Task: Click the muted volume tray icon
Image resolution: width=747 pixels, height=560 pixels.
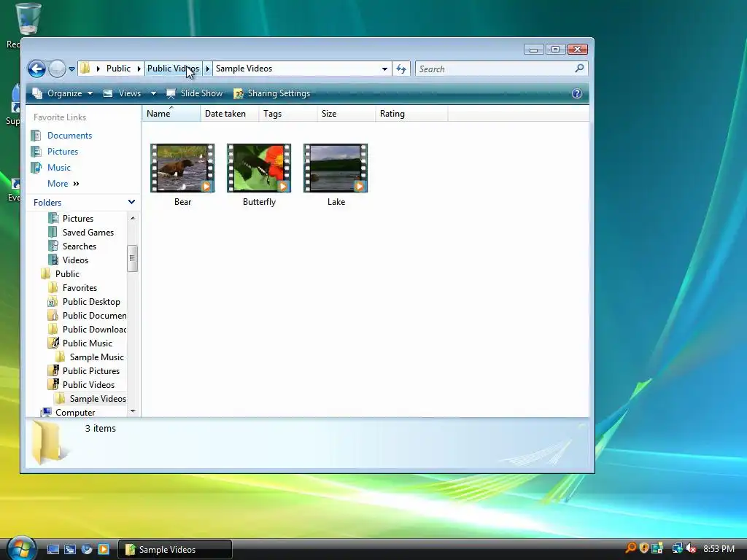Action: (x=691, y=548)
